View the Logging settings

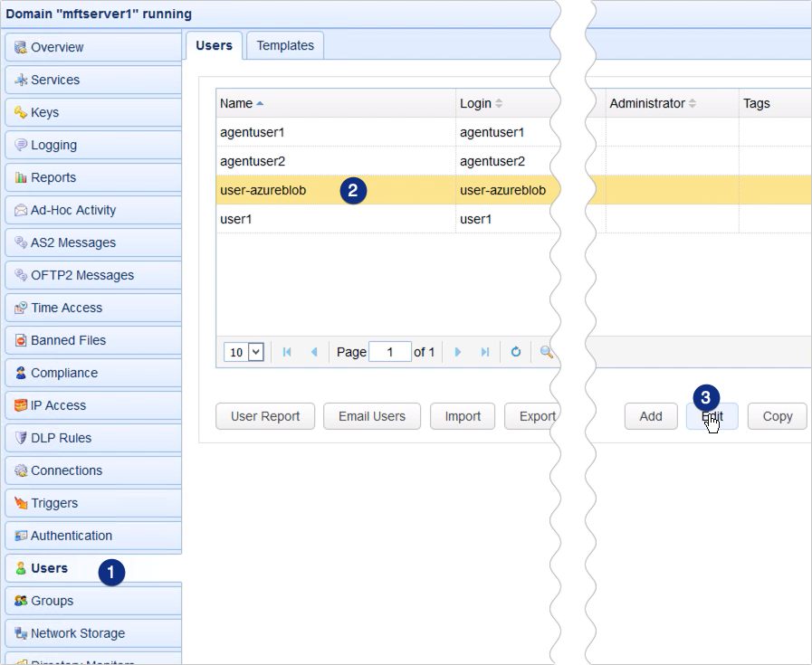tap(53, 145)
